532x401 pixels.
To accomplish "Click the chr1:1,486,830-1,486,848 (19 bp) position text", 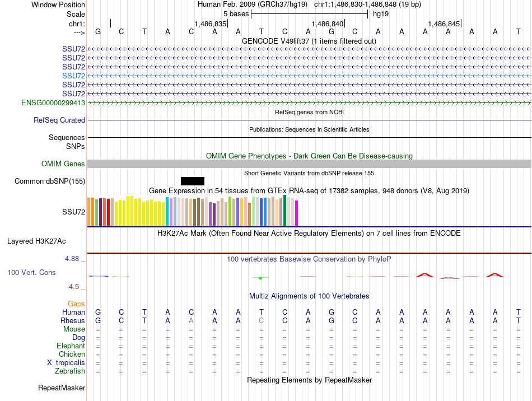I will [x=367, y=4].
